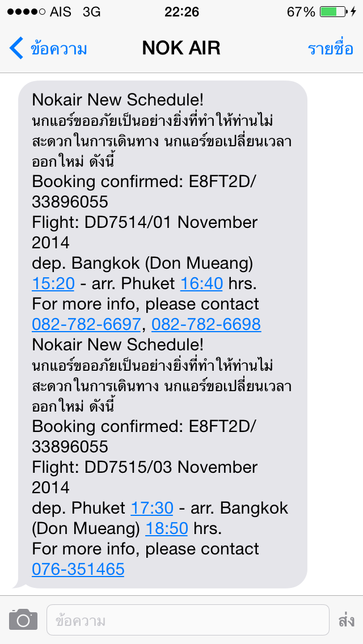Tap the DD7515 flight line in message

[x=145, y=467]
